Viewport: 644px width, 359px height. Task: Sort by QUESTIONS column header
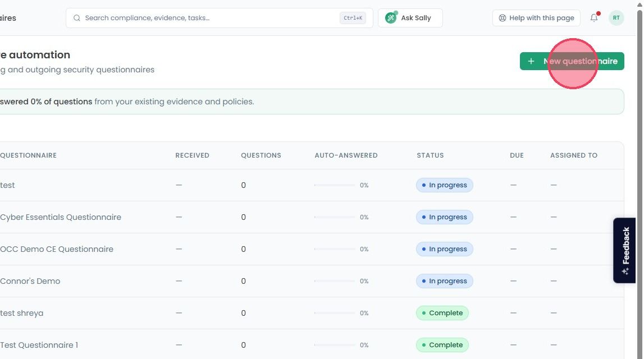tap(261, 155)
